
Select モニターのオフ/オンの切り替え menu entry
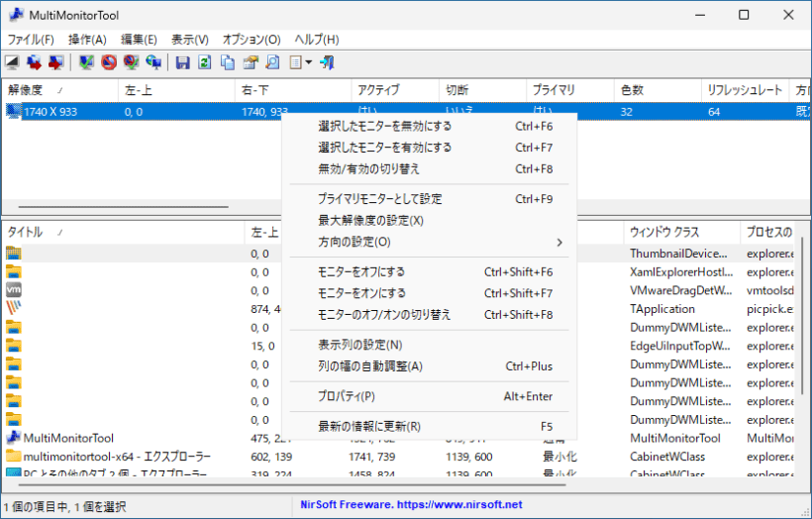tap(429, 315)
